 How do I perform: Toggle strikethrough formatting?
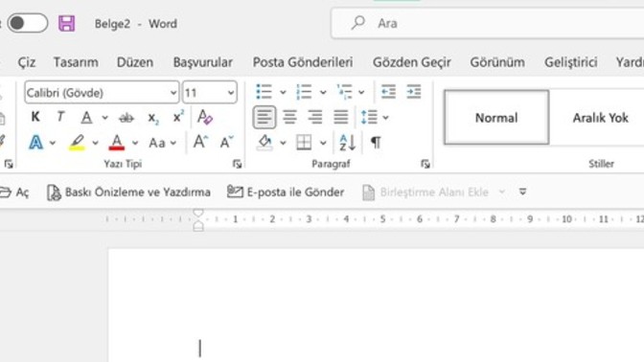[x=126, y=118]
